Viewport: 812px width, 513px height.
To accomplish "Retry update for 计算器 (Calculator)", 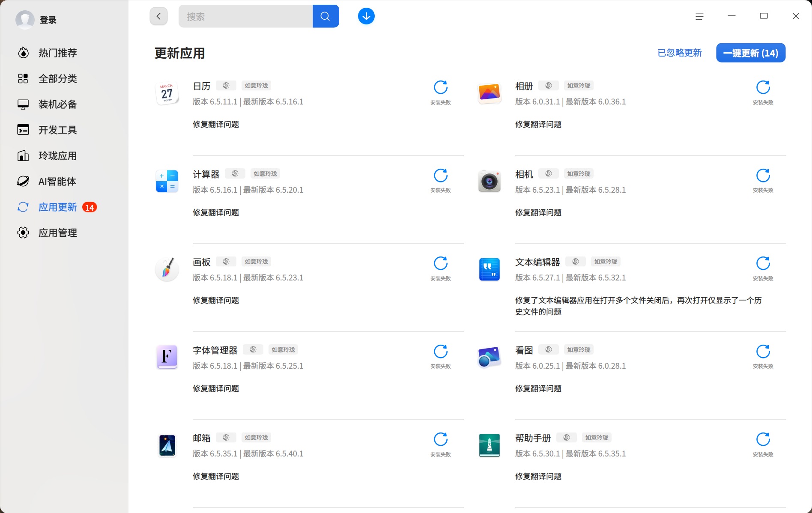I will tap(441, 176).
